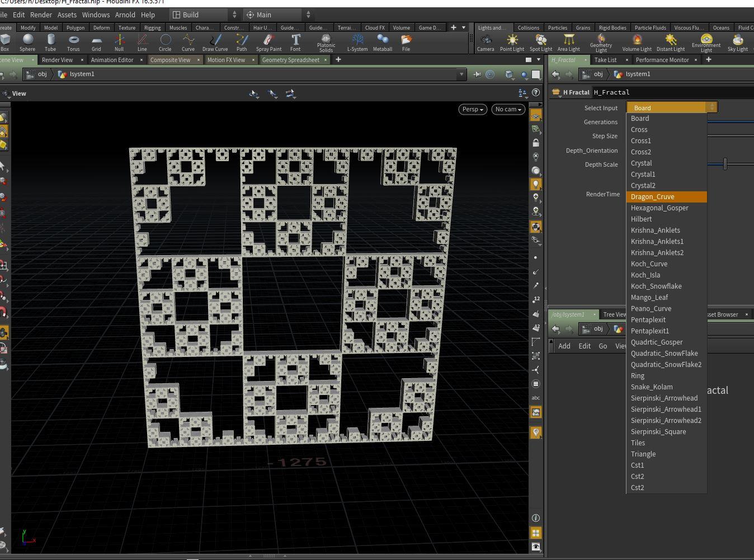This screenshot has width=754, height=560.
Task: Choose Koch_Snowflake from the fractal list
Action: 656,286
